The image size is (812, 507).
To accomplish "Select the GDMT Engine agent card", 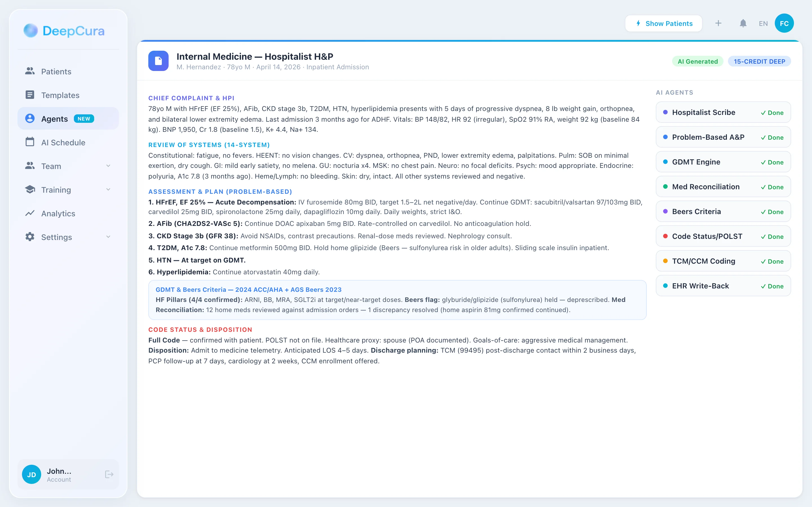I will pyautogui.click(x=723, y=162).
